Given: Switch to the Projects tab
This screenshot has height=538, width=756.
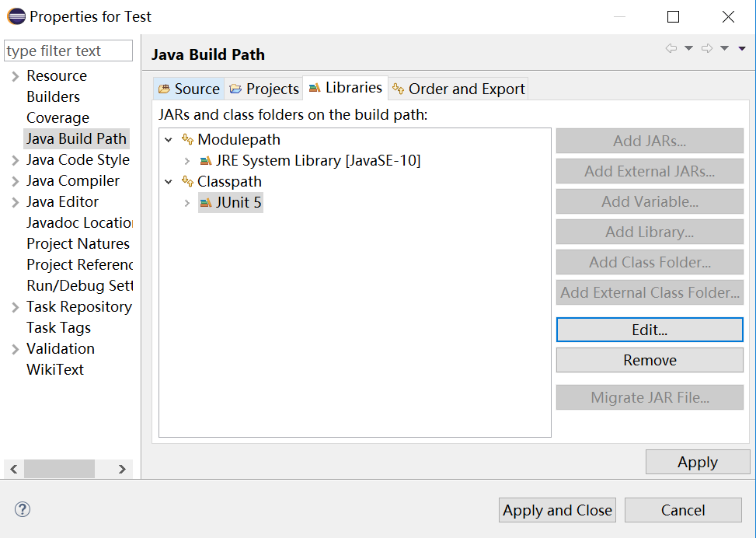Looking at the screenshot, I should (x=263, y=89).
